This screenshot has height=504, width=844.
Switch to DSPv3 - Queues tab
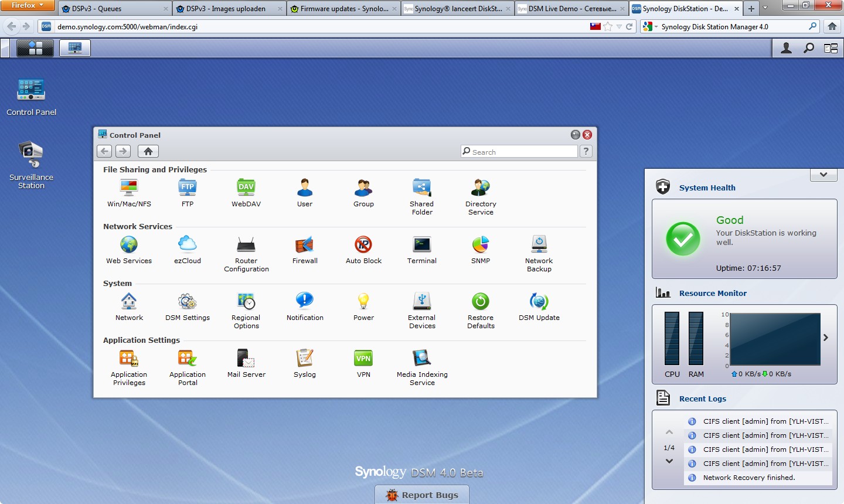click(x=114, y=8)
